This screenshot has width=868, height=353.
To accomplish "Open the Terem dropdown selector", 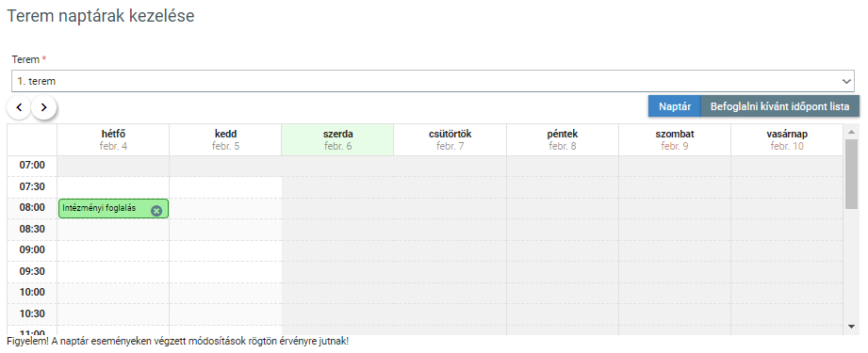I will (x=433, y=81).
